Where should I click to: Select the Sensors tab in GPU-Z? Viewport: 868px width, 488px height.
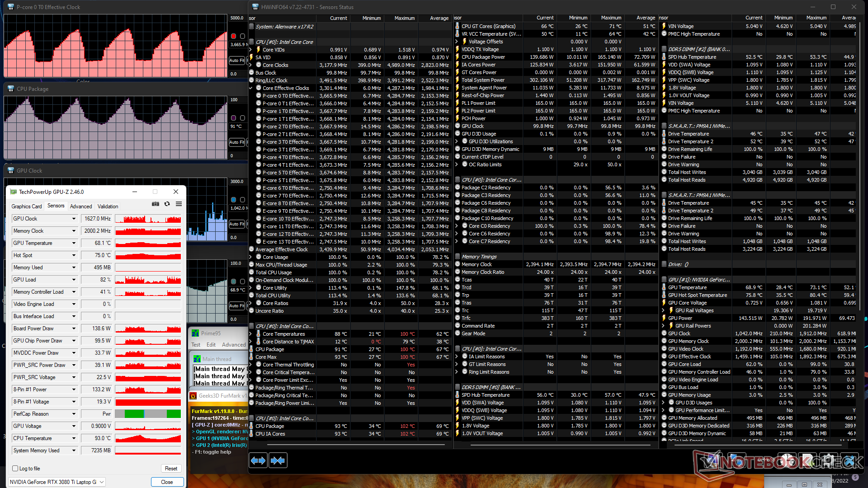(56, 206)
